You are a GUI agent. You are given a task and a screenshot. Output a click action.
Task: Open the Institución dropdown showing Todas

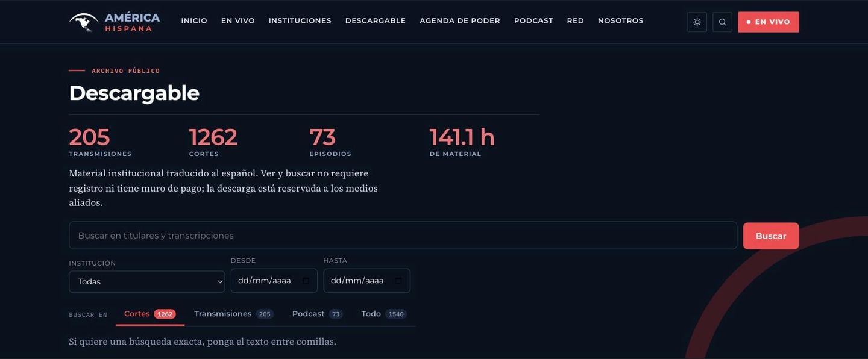click(146, 281)
